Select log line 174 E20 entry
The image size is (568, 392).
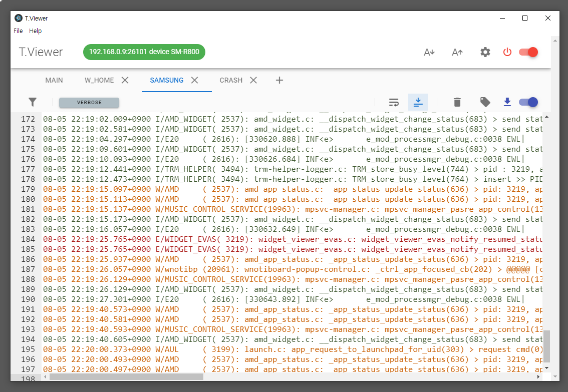293,139
